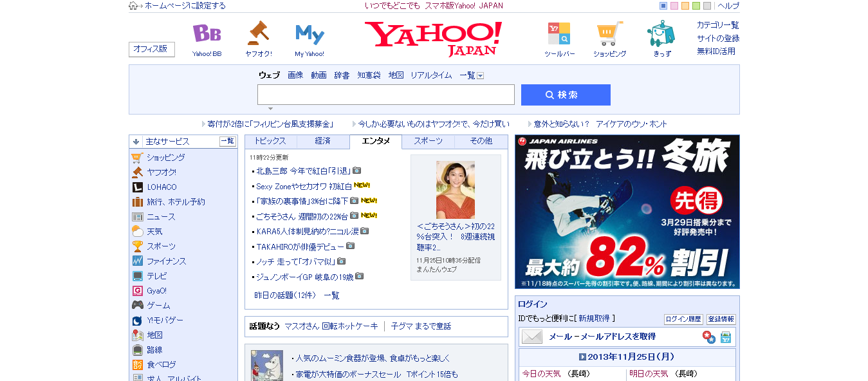
Task: Select the 経済 tab
Action: tap(323, 142)
